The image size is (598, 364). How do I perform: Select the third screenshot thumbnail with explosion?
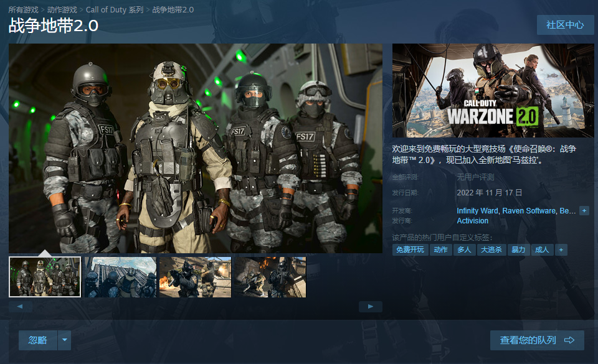click(x=195, y=277)
